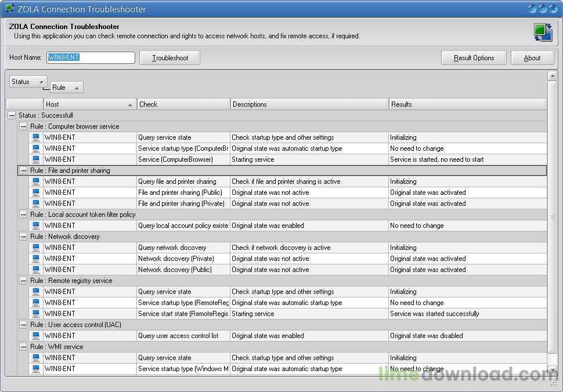The height and width of the screenshot is (392, 563).
Task: Collapse the WMI service rule
Action: coord(23,347)
